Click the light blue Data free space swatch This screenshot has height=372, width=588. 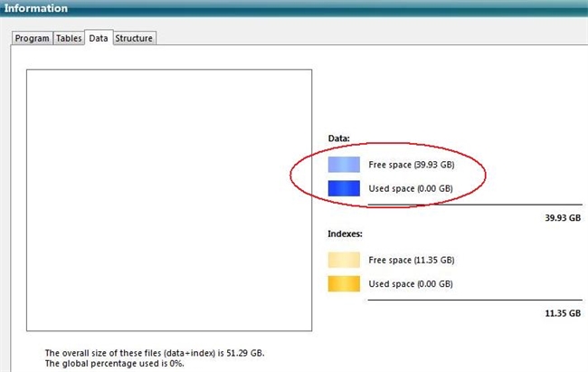click(344, 165)
